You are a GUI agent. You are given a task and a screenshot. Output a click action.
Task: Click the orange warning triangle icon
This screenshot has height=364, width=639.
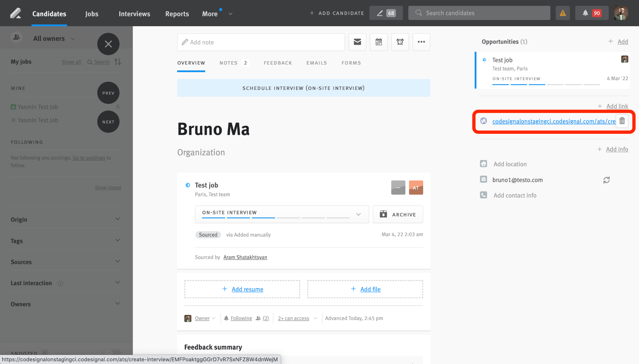[563, 13]
